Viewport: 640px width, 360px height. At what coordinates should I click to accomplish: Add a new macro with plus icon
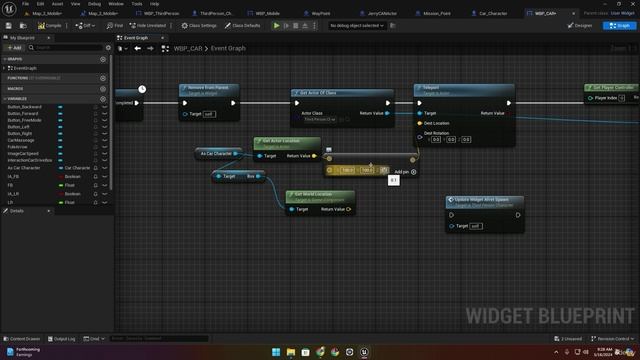(x=103, y=89)
